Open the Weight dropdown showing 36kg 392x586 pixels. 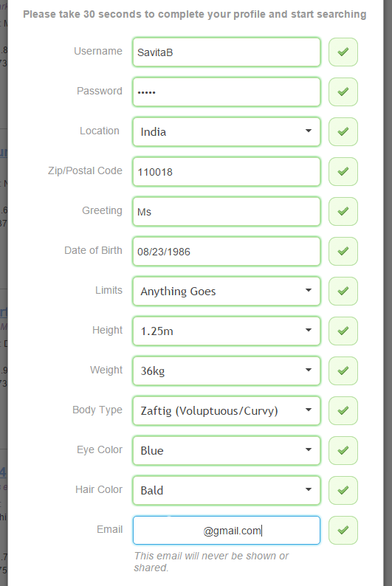tap(227, 370)
